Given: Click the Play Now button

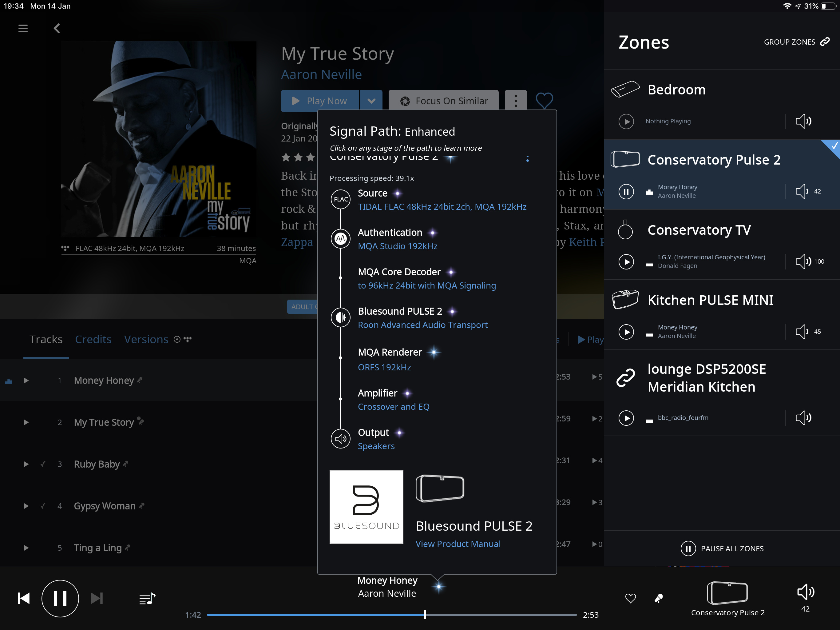Looking at the screenshot, I should 320,101.
